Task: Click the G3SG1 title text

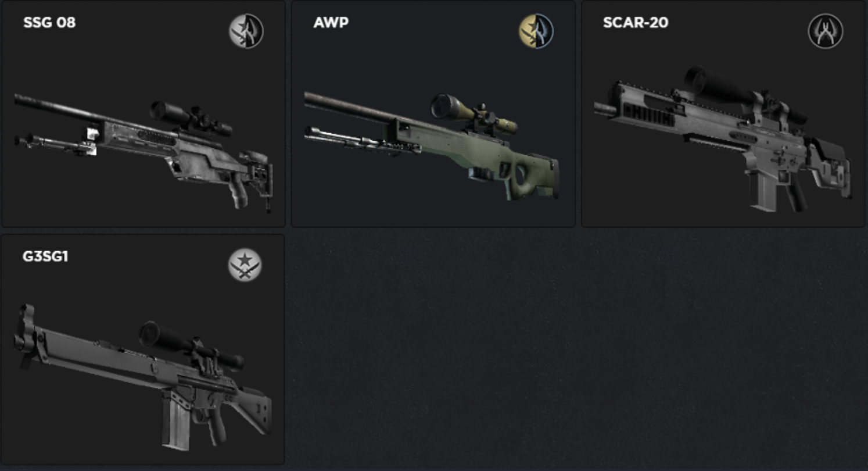Action: [x=45, y=256]
